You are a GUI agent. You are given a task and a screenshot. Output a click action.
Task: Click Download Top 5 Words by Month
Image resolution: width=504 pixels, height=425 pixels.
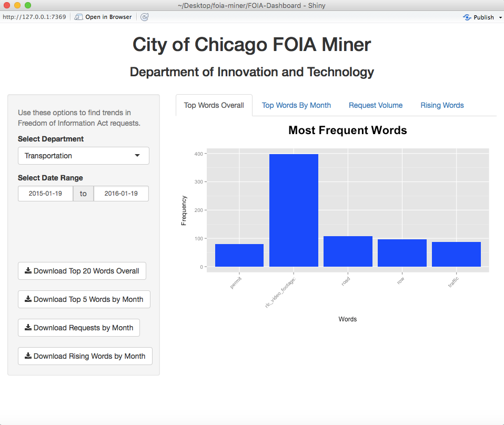coord(84,299)
